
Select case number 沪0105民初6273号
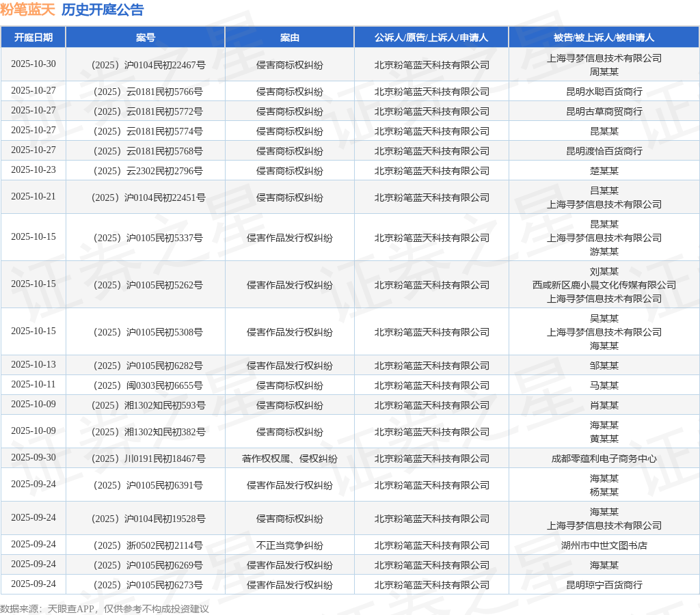[148, 585]
